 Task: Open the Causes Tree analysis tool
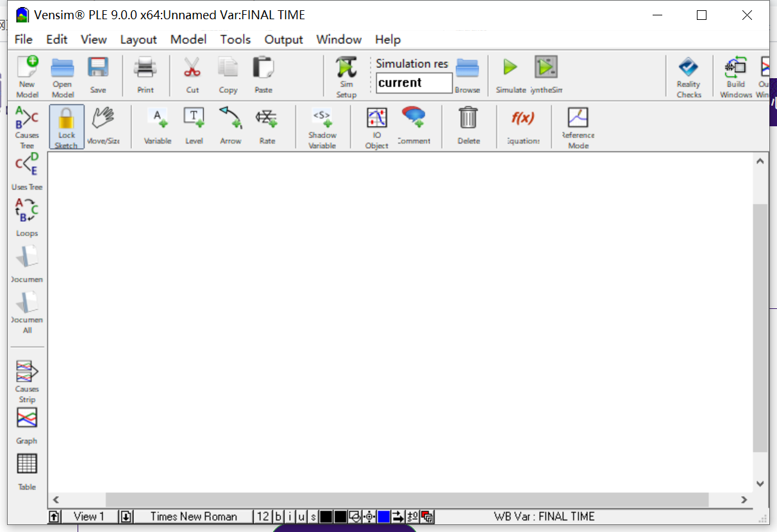tap(27, 127)
